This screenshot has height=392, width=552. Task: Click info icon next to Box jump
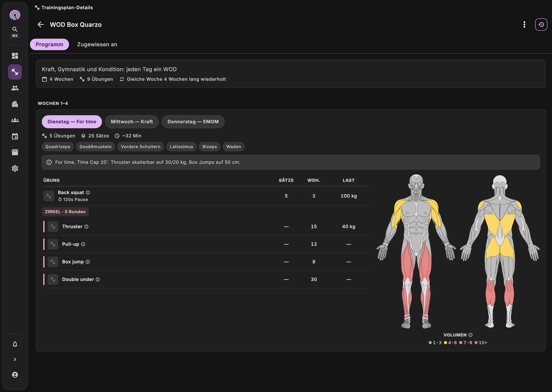point(87,262)
